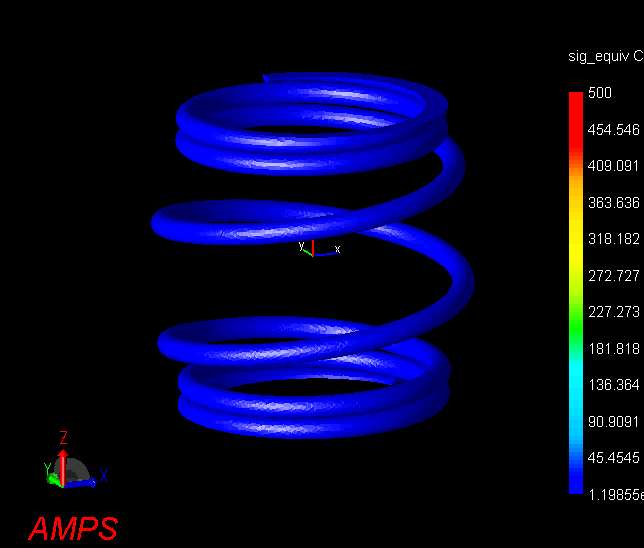Screen dimensions: 644x548
Task: Click the dark blue bottom of the color bar
Action: (x=576, y=485)
